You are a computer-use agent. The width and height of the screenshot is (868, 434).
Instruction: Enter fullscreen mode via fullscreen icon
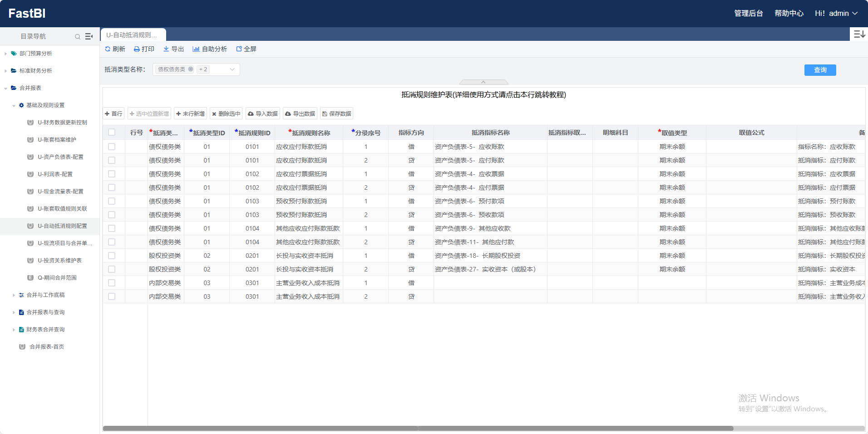tap(239, 49)
